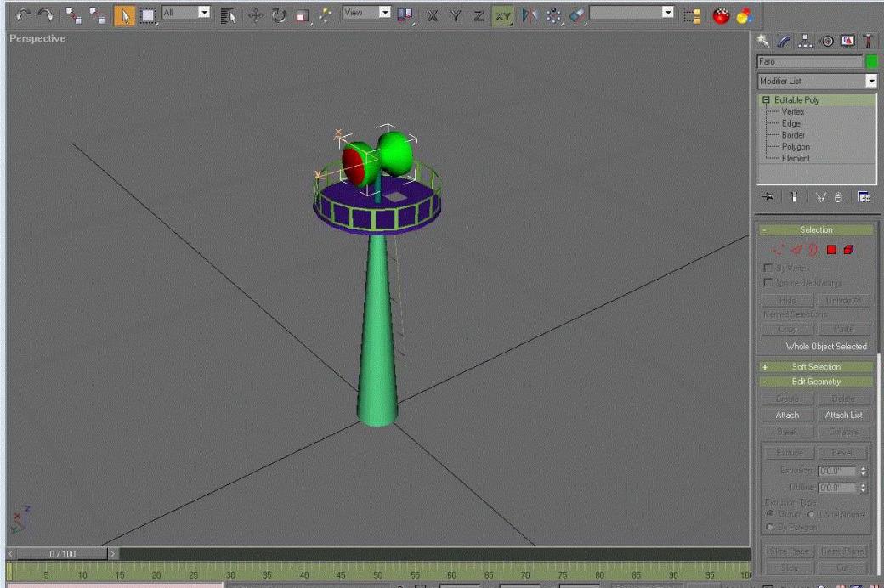Image resolution: width=884 pixels, height=588 pixels.
Task: Click the red Element cube icon
Action: point(848,250)
